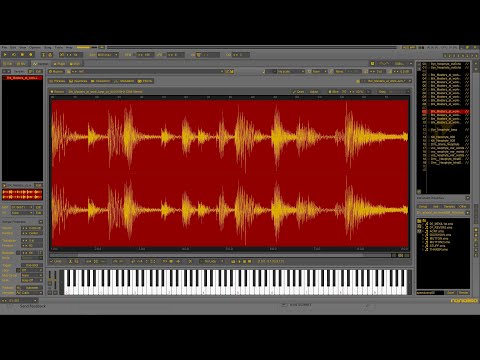Open the Effects section of the sampler
Image resolution: width=480 pixels, height=360 pixels.
click(x=145, y=81)
